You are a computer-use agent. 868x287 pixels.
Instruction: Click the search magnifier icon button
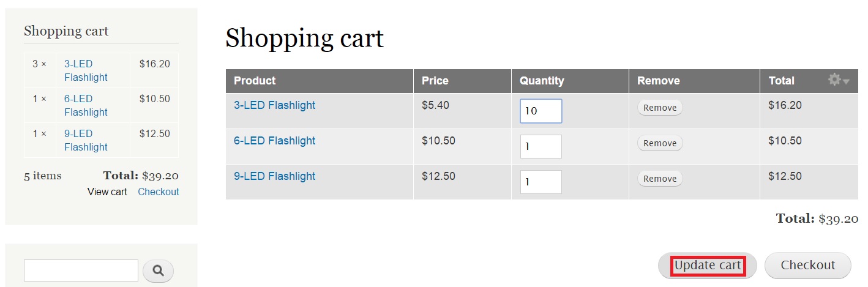(x=158, y=270)
